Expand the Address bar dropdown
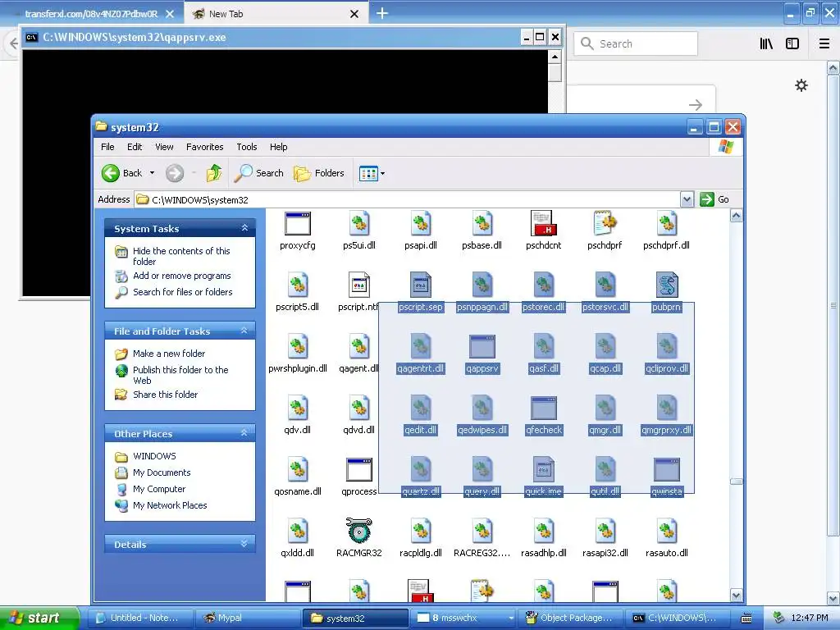 (x=687, y=199)
